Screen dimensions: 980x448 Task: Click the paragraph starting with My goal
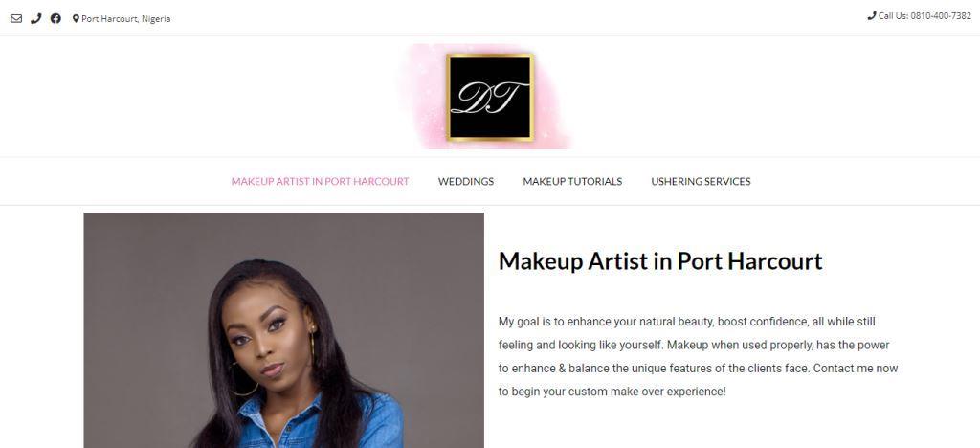(698, 357)
